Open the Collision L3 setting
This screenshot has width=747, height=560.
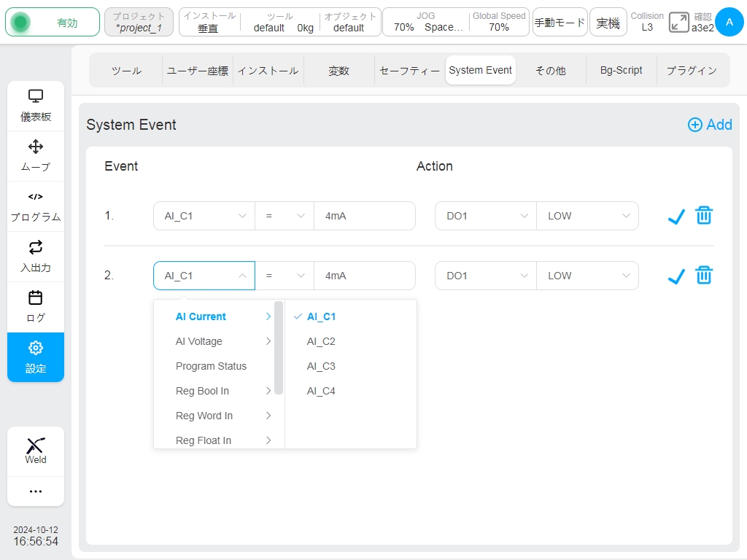(x=646, y=23)
